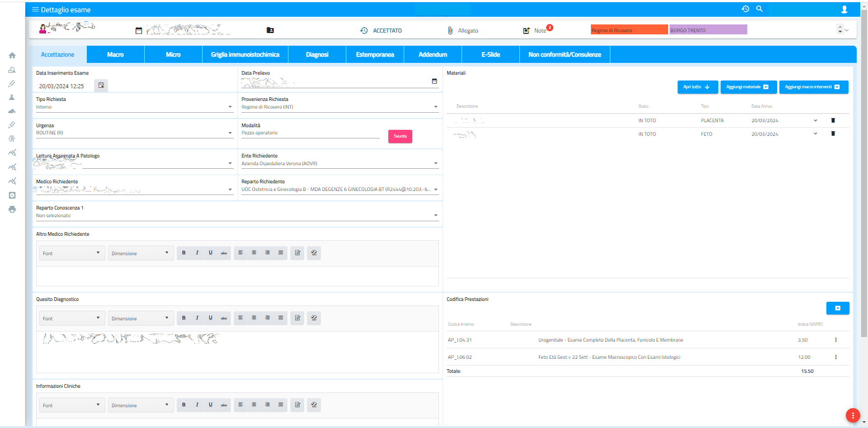
Task: Open the Griglia immunoistochimica tab
Action: tap(245, 55)
